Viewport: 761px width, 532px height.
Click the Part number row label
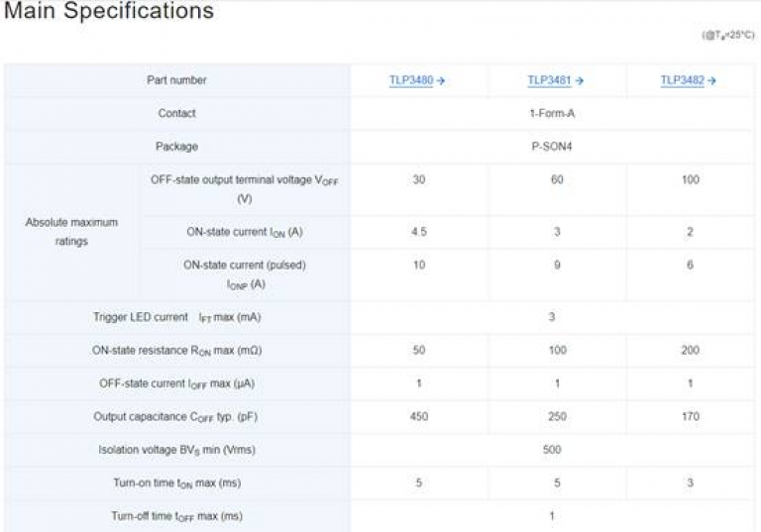(176, 80)
